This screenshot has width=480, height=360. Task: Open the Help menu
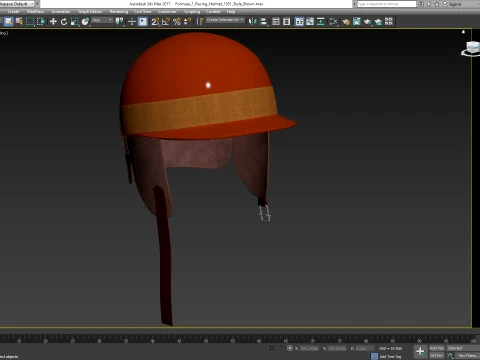231,12
